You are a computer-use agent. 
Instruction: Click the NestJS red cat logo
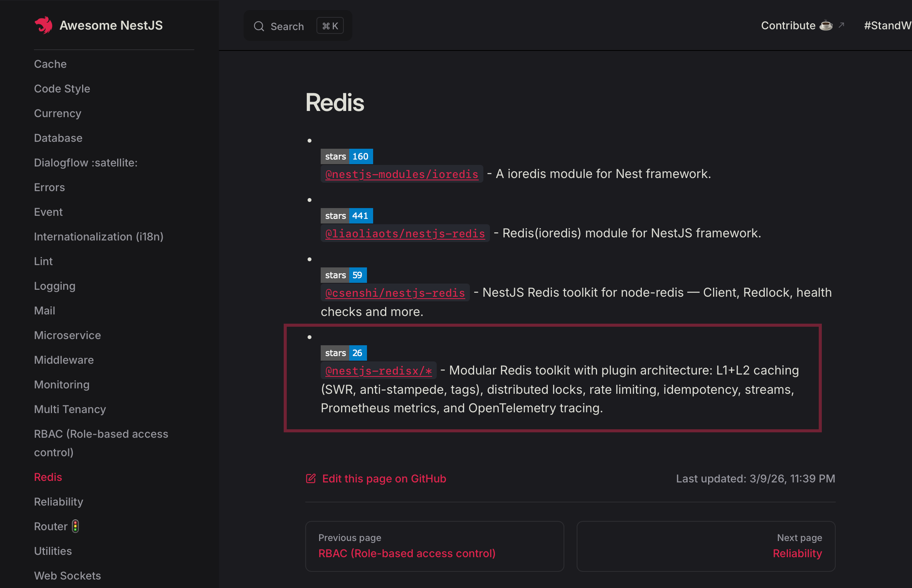point(44,25)
